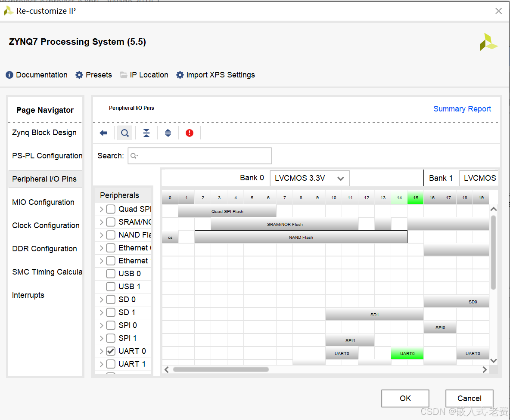
Task: Open Clock Configuration page
Action: coord(46,225)
